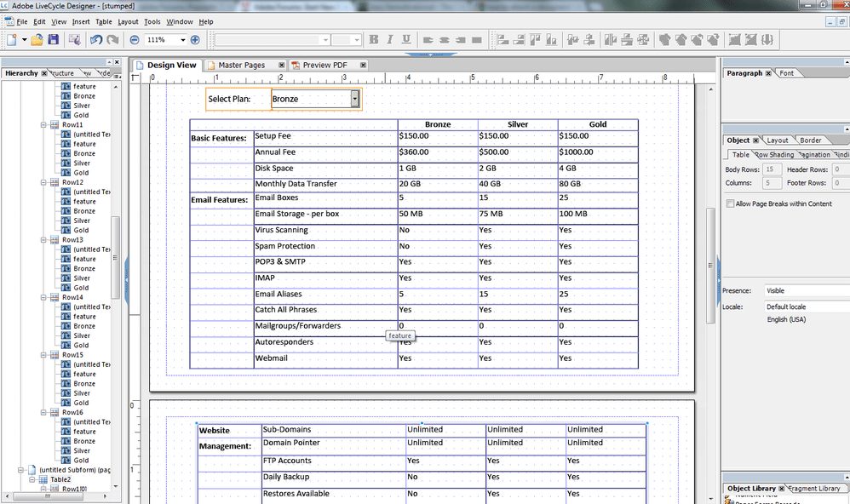
Task: Toggle underline formatting
Action: [x=407, y=39]
